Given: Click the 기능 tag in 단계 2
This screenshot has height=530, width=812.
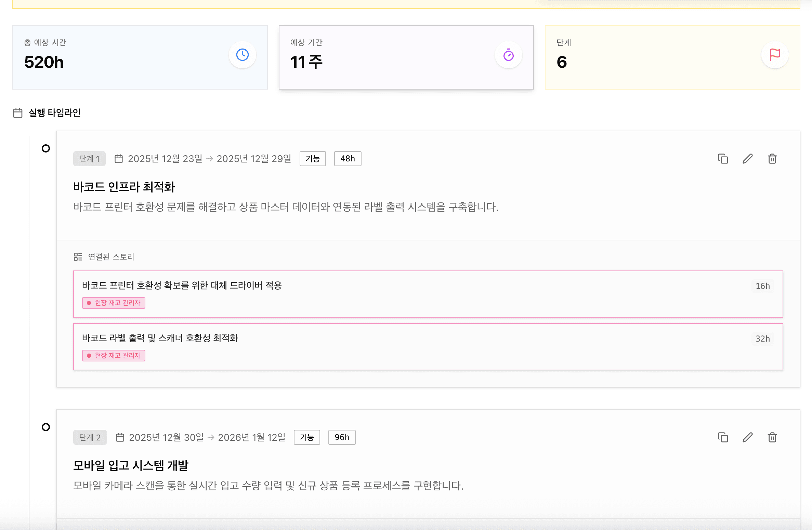Looking at the screenshot, I should click(307, 437).
